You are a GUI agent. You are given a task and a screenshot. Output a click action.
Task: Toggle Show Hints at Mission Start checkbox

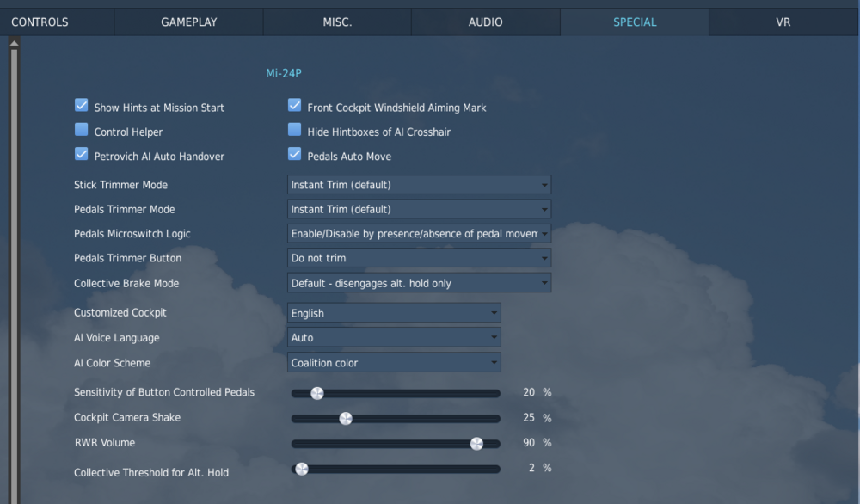point(82,106)
